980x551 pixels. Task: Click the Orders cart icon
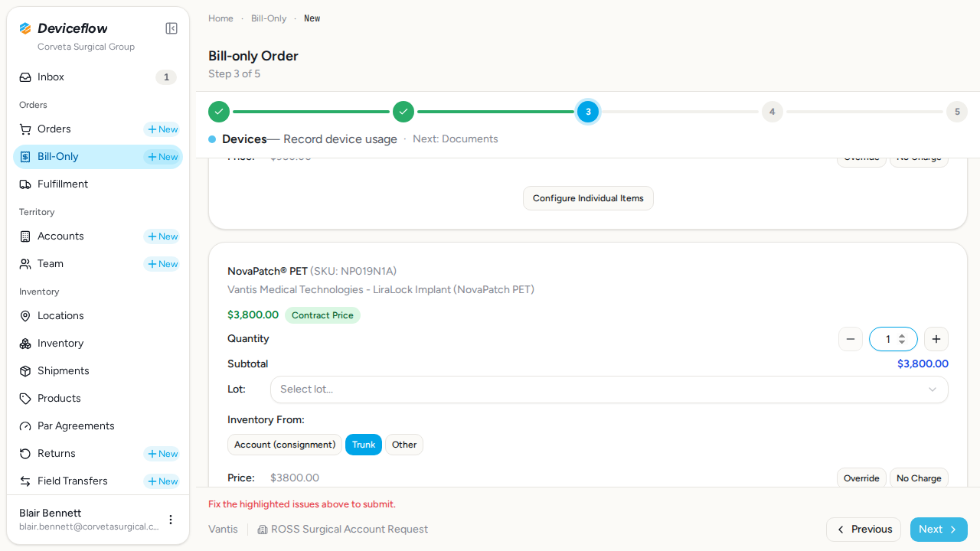pyautogui.click(x=25, y=129)
